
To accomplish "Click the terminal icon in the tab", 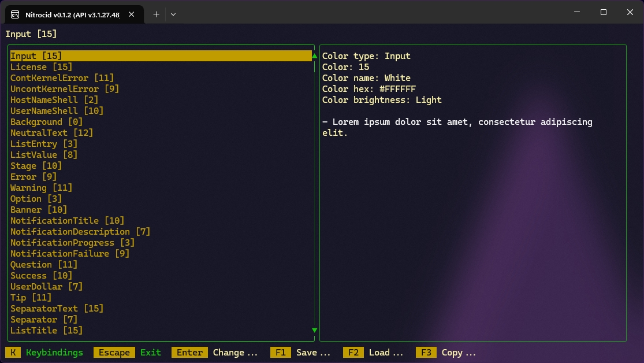I will click(x=16, y=14).
